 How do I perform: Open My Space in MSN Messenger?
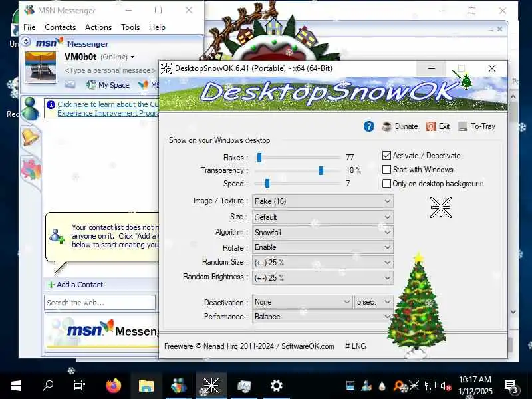(108, 85)
